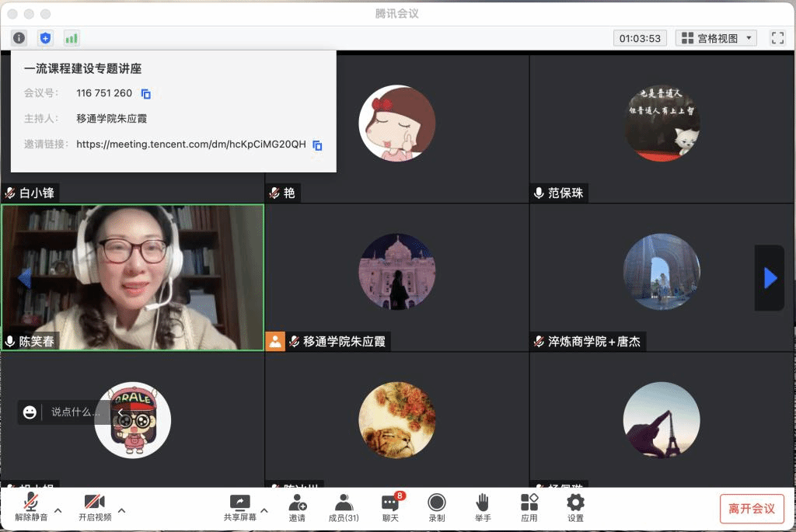The width and height of the screenshot is (796, 532).
Task: Check the green network signal icon
Action: coord(72,38)
